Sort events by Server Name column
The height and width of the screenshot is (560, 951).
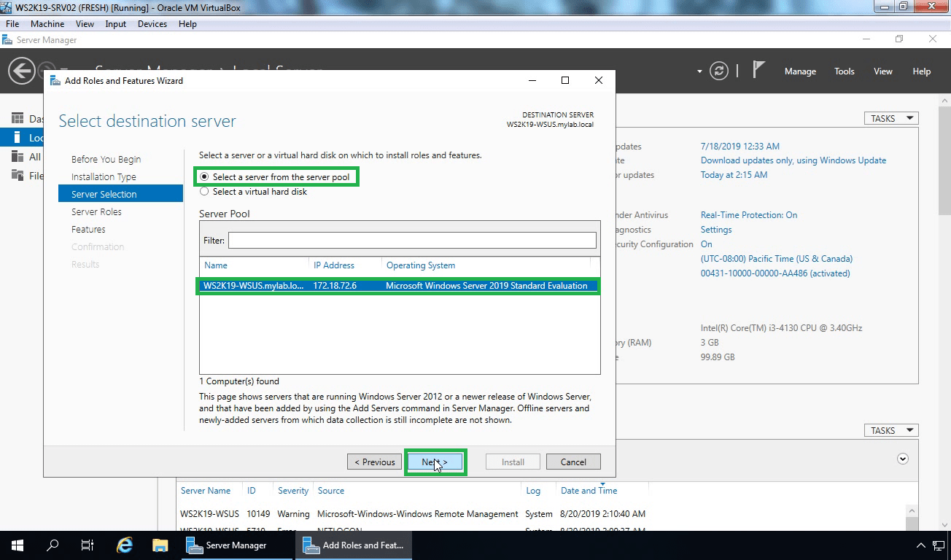[x=206, y=491]
